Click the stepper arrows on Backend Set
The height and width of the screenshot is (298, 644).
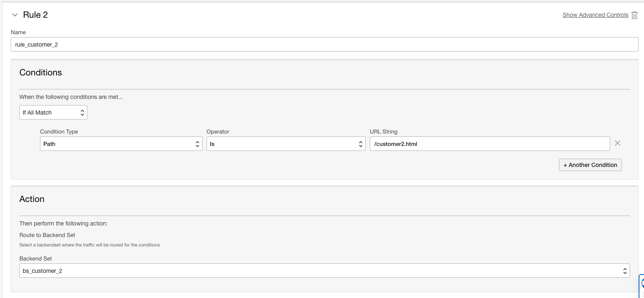(x=625, y=270)
